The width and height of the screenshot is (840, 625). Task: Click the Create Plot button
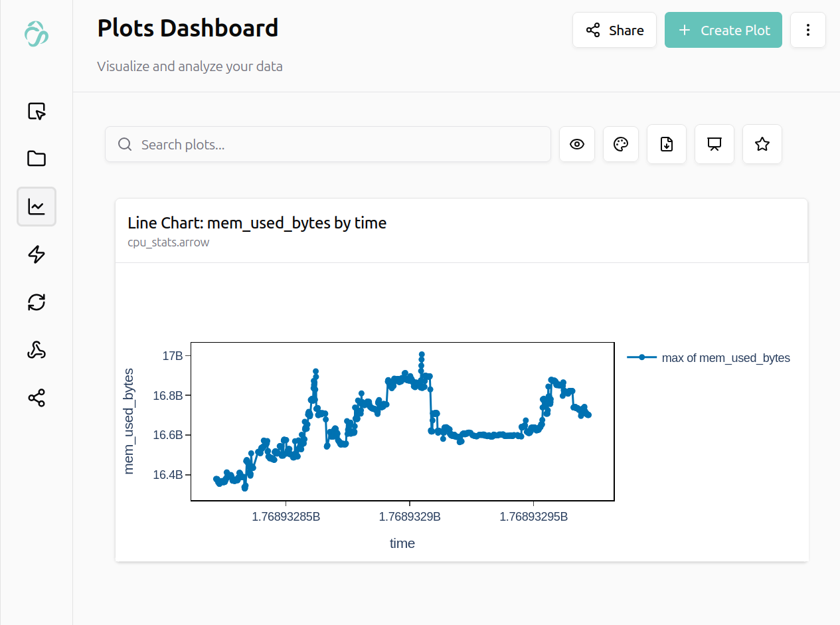(x=723, y=30)
